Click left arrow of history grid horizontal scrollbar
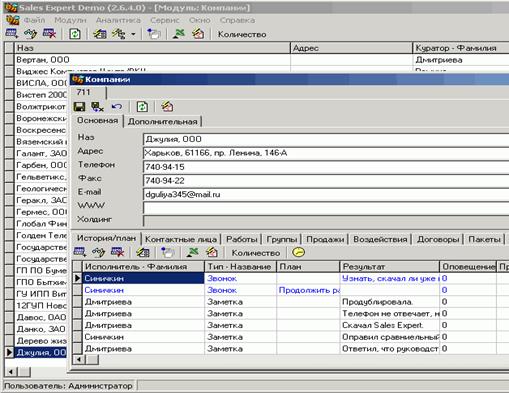 (79, 359)
